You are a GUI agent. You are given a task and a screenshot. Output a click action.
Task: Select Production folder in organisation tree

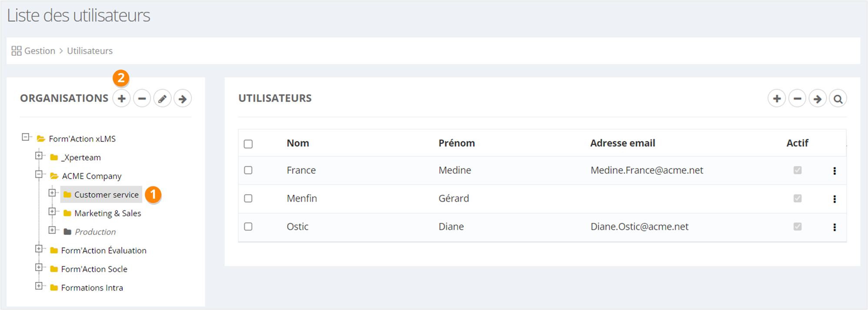95,232
